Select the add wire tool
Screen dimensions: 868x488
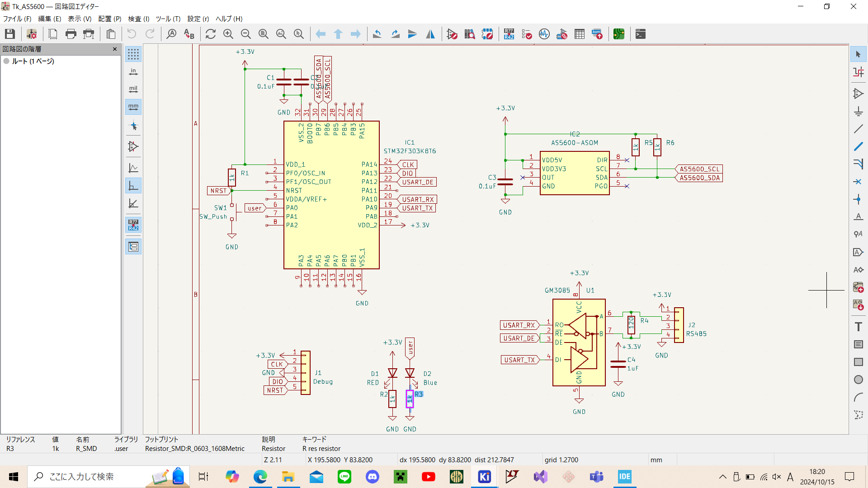pyautogui.click(x=858, y=129)
